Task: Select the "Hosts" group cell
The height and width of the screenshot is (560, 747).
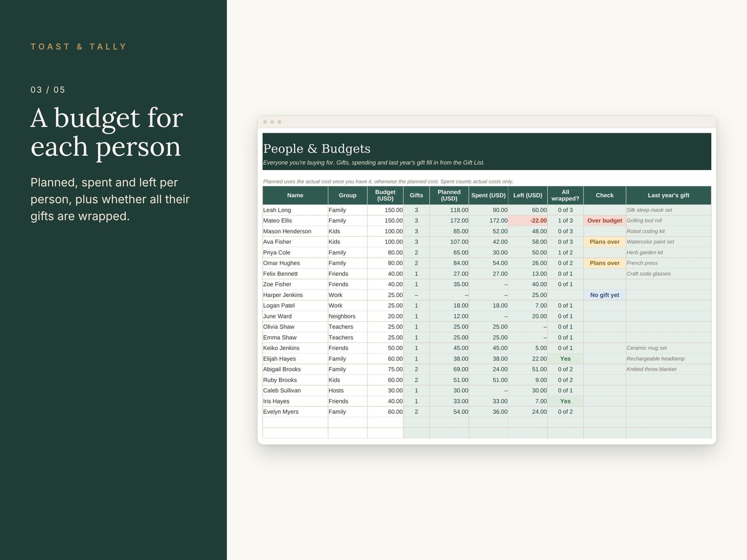Action: pos(347,391)
